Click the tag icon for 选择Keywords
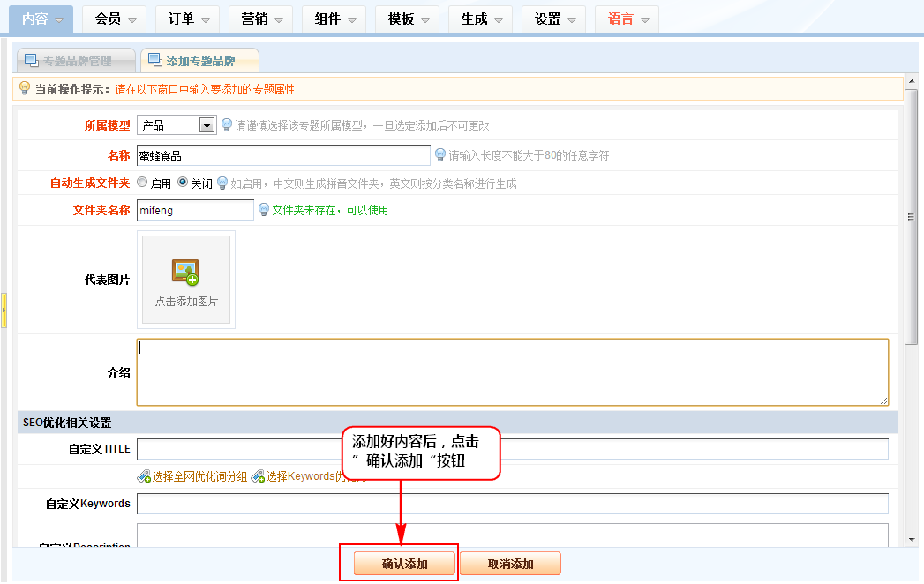Image resolution: width=924 pixels, height=584 pixels. click(x=258, y=476)
